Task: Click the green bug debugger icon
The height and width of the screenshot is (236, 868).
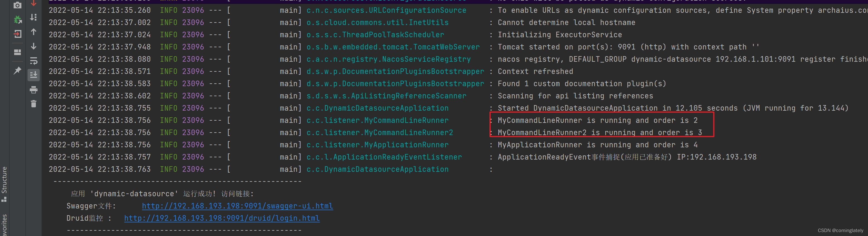Action: [x=18, y=19]
